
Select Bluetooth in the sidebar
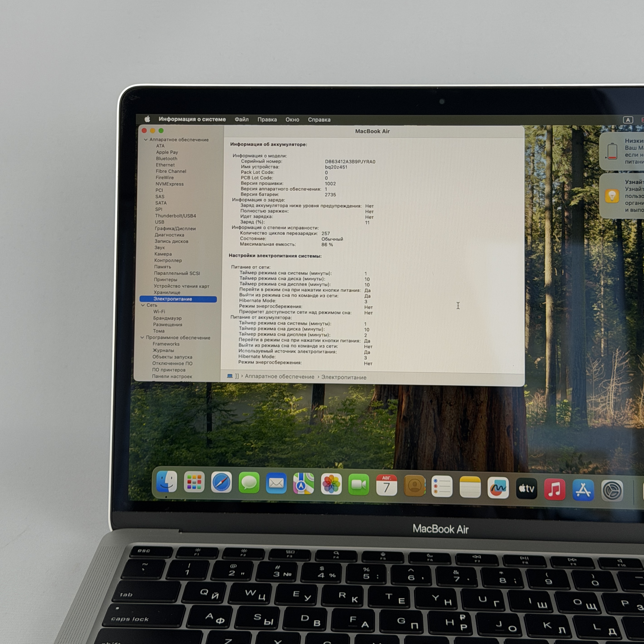(167, 159)
